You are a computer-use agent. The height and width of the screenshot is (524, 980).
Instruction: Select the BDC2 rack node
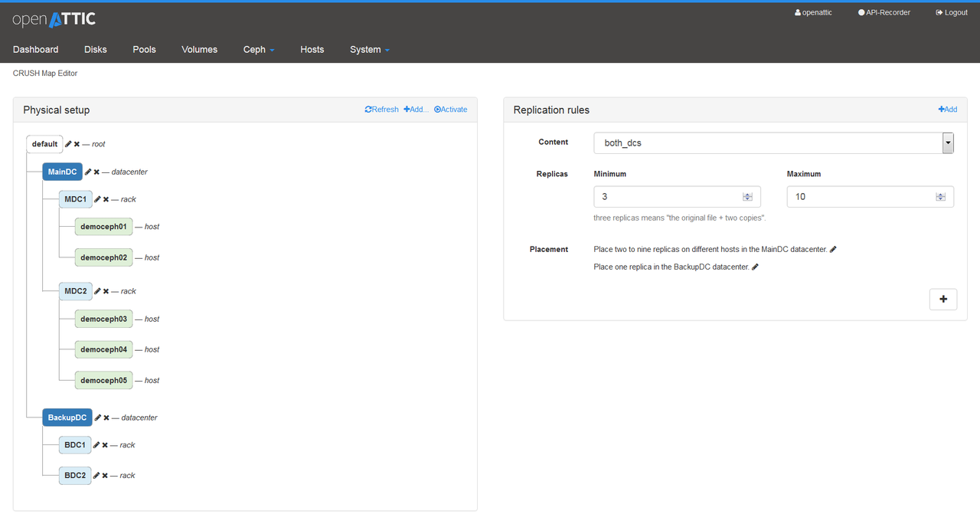coord(75,476)
